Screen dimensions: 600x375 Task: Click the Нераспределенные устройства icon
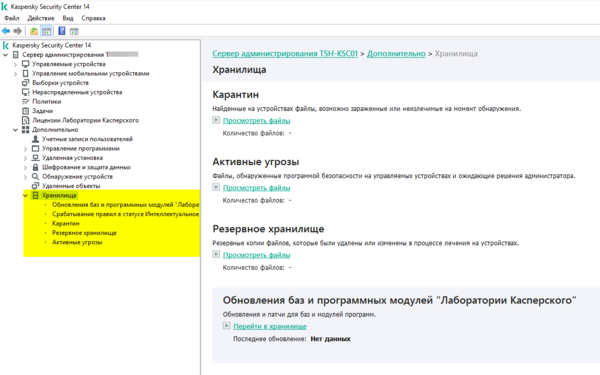point(26,92)
